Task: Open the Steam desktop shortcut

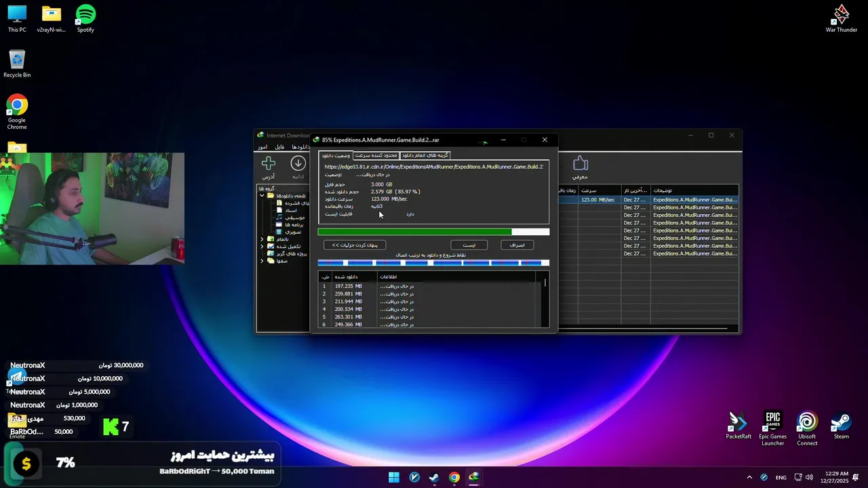Action: coord(842,426)
